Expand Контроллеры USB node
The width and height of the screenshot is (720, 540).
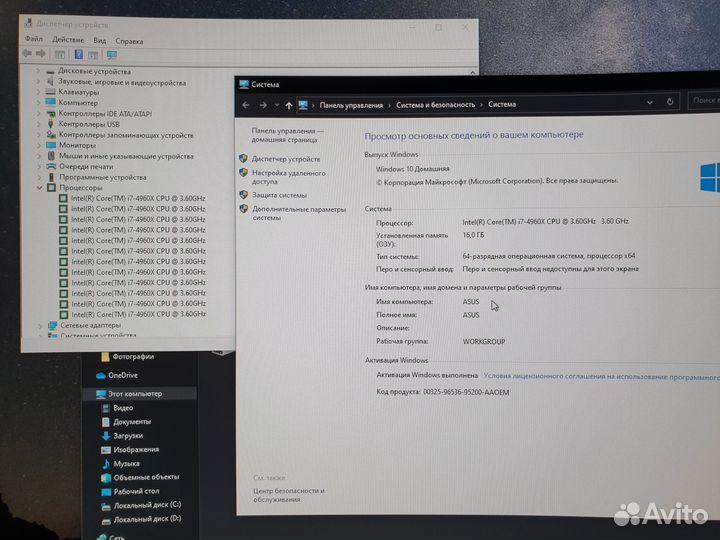click(x=39, y=124)
